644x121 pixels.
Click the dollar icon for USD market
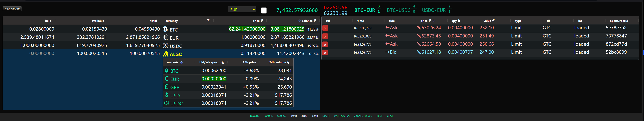(x=166, y=95)
